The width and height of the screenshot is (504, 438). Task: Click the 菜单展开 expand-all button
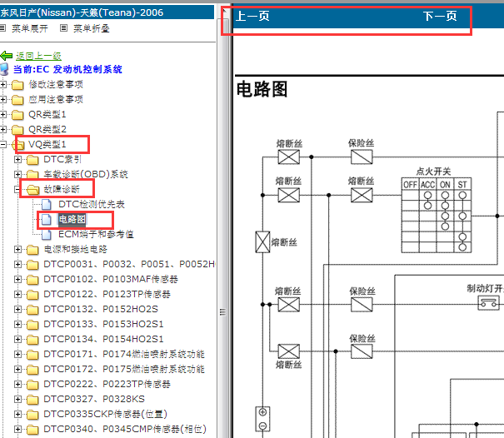29,28
